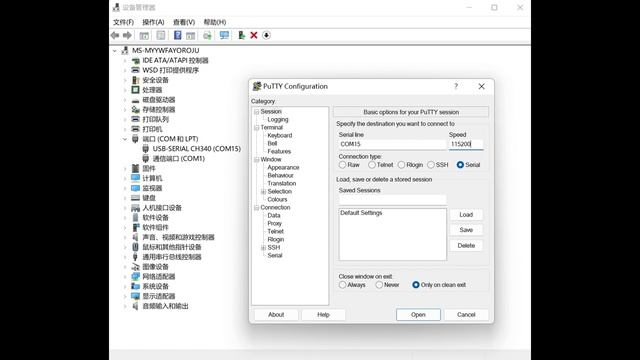Click the Help button in PuTTY
This screenshot has height=360, width=640.
323,315
